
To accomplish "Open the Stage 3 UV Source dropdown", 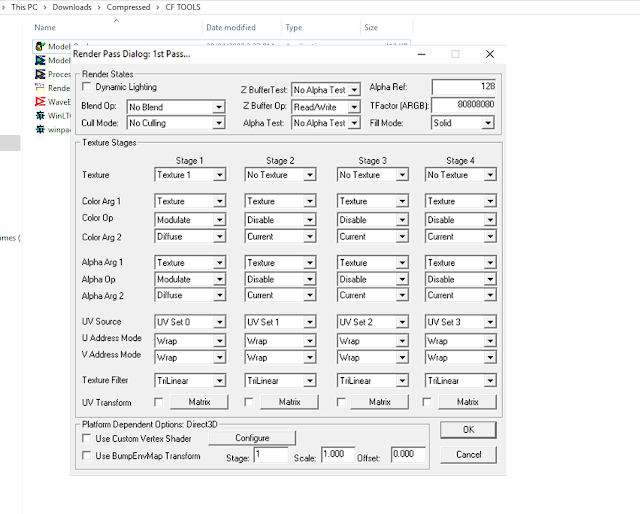I will (372, 322).
